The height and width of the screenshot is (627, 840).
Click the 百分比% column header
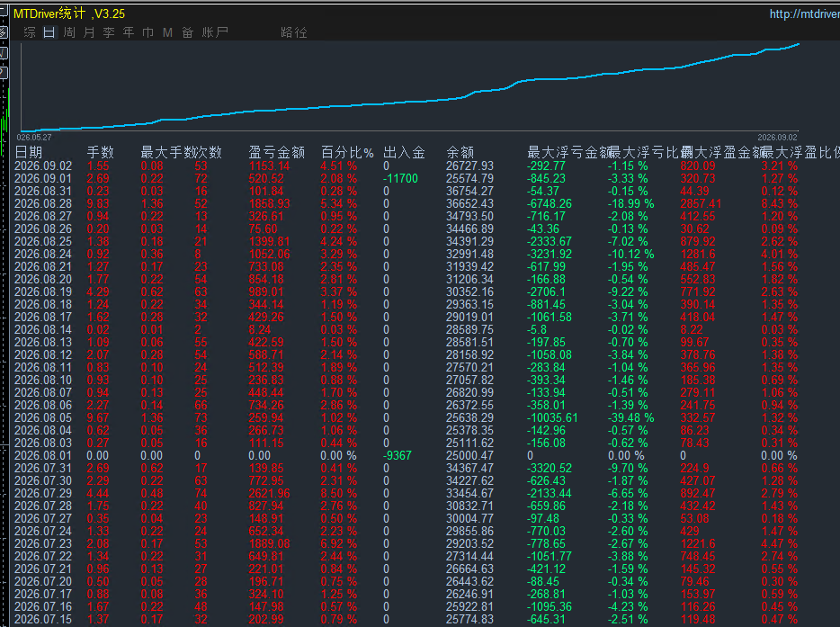tap(347, 152)
